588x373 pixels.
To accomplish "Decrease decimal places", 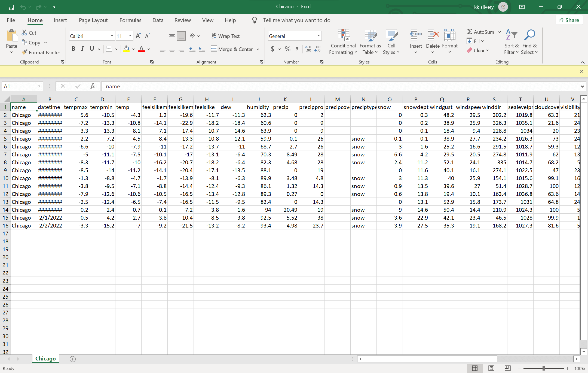I will pos(317,49).
